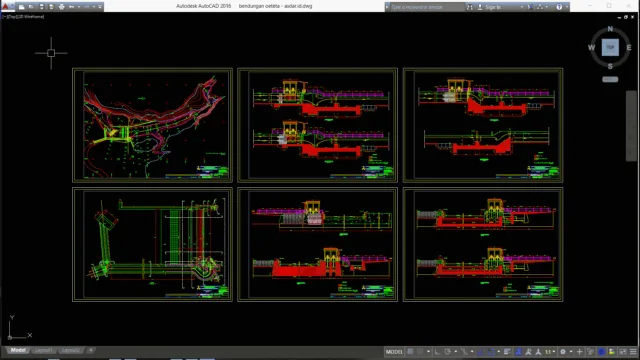Click the Top view control label
640x360 pixels.
click(12, 17)
